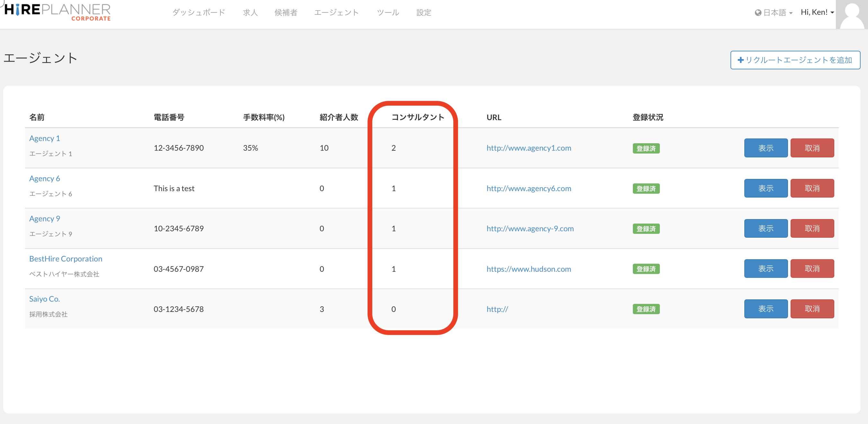Click リクルートエージェントを追加 button

point(795,60)
